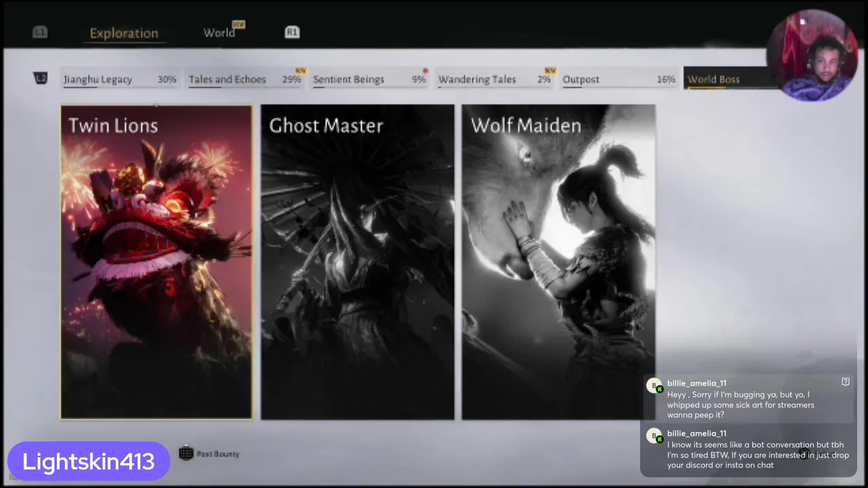Open the Wandering Tales category
The image size is (868, 488).
(x=494, y=79)
